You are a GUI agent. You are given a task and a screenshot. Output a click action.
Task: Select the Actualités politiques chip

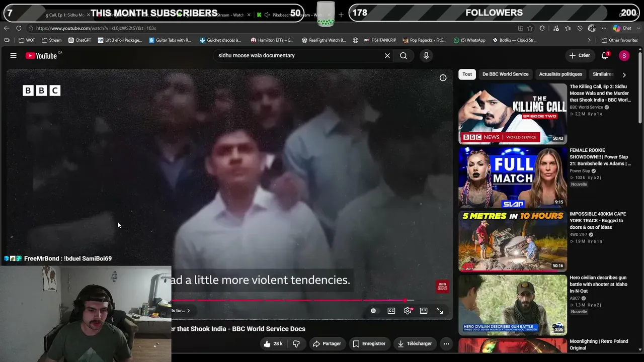tap(560, 74)
